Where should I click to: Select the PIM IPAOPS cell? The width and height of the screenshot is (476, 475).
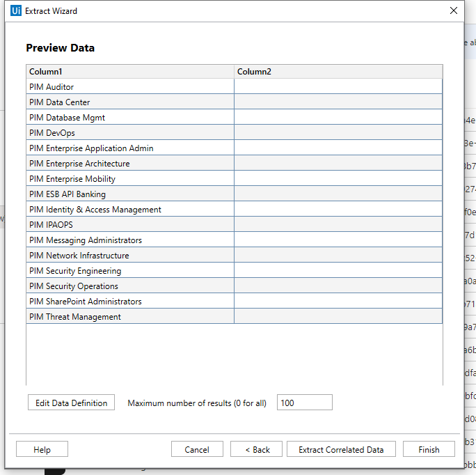point(130,224)
